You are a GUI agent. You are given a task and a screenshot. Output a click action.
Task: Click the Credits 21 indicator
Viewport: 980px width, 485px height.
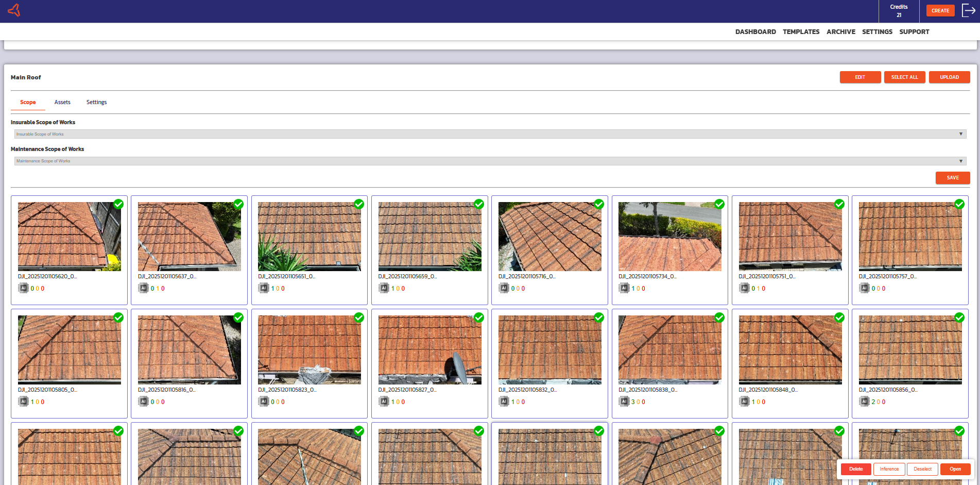(x=899, y=11)
